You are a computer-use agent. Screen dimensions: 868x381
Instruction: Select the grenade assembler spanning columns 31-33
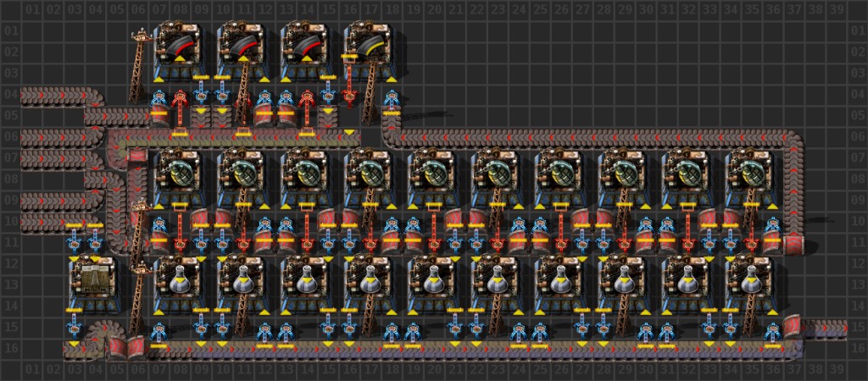[x=688, y=179]
